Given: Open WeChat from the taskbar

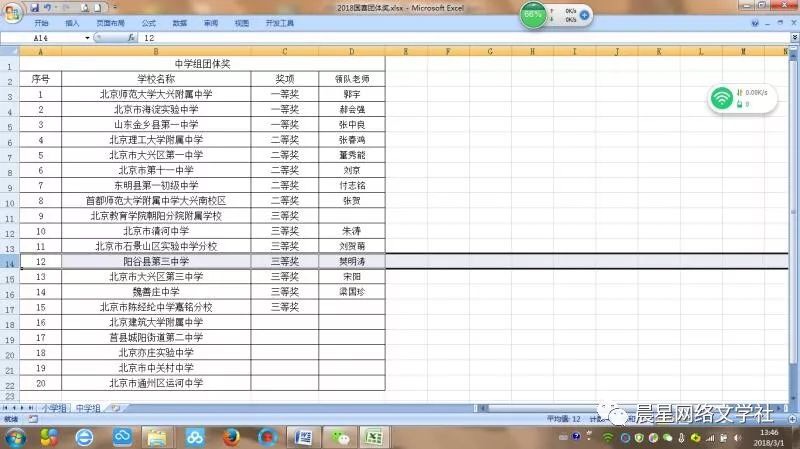Looking at the screenshot, I should click(342, 438).
